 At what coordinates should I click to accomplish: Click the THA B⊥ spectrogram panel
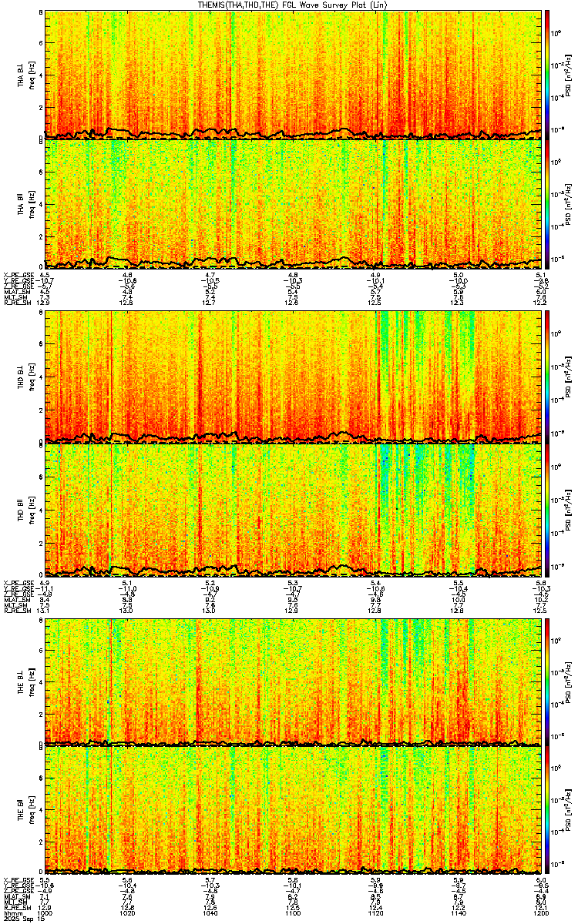tap(293, 74)
